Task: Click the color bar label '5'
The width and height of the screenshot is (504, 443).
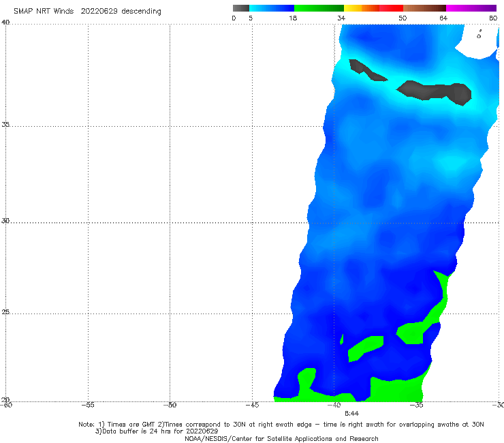Action: point(251,18)
